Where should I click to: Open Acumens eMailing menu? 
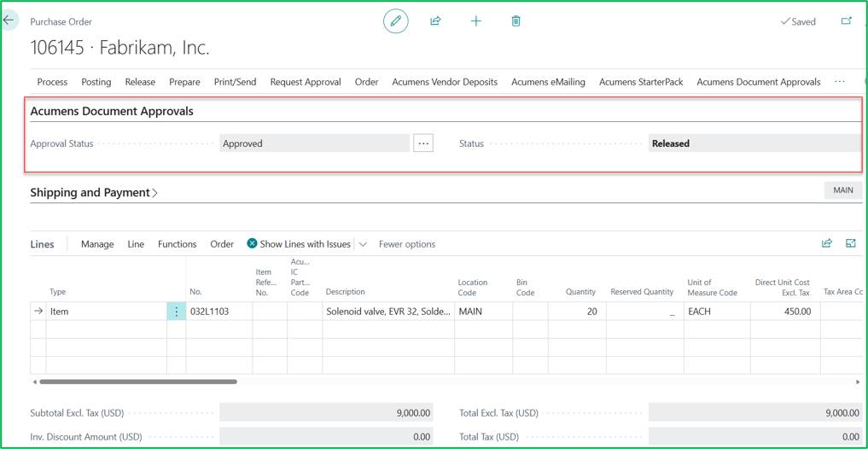[548, 82]
